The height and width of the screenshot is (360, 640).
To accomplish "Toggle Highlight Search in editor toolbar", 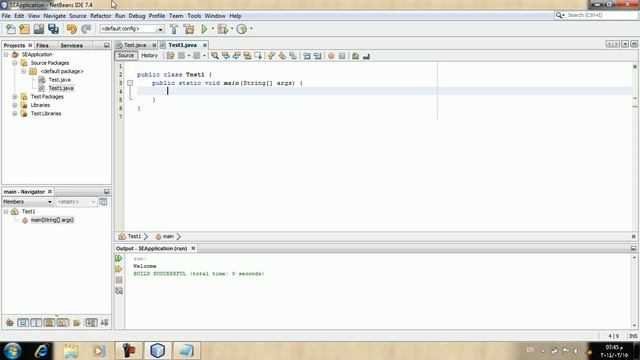I will coord(247,56).
